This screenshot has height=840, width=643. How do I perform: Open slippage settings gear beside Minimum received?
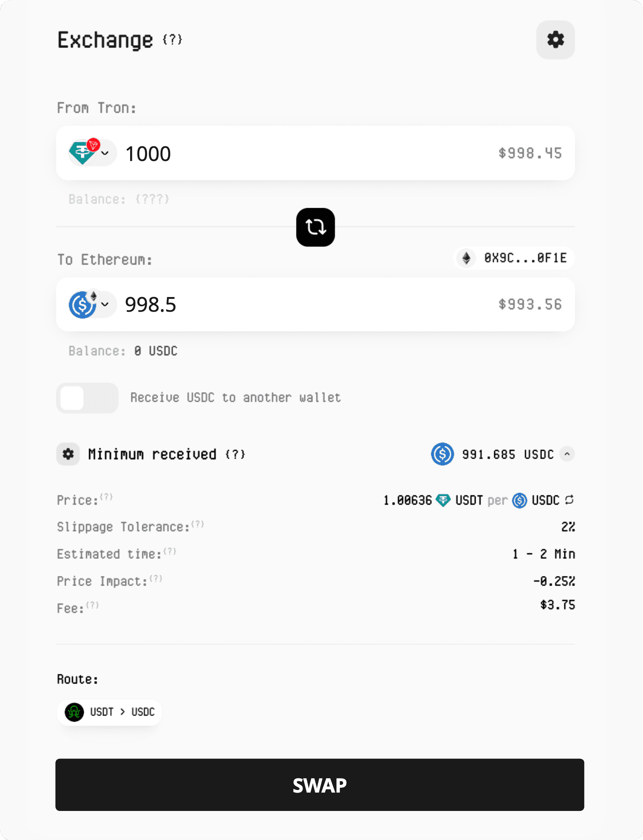pos(68,454)
